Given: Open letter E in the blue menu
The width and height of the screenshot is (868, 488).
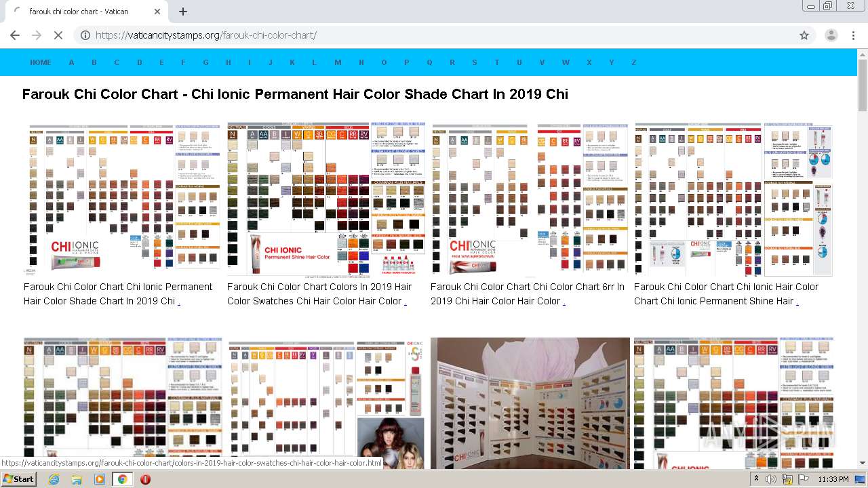Looking at the screenshot, I should (x=161, y=62).
